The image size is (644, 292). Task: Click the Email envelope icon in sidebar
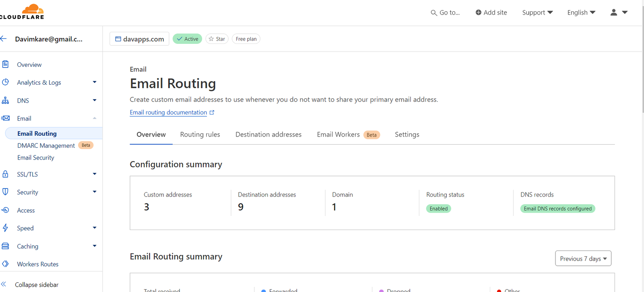(x=5, y=118)
